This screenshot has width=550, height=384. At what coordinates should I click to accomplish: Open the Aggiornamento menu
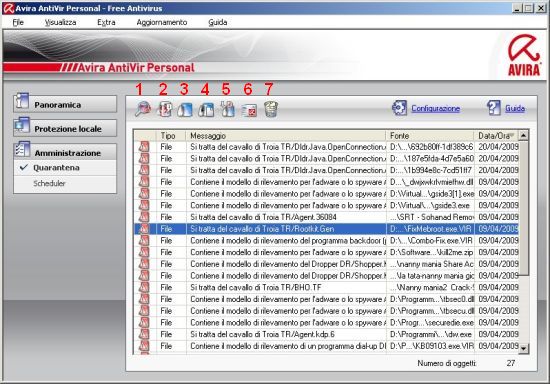click(162, 22)
